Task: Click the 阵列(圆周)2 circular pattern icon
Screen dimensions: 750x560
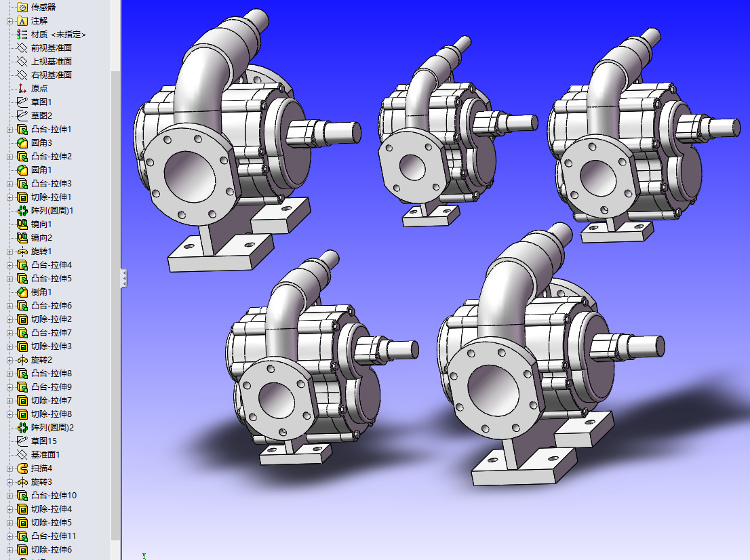Action: tap(22, 428)
